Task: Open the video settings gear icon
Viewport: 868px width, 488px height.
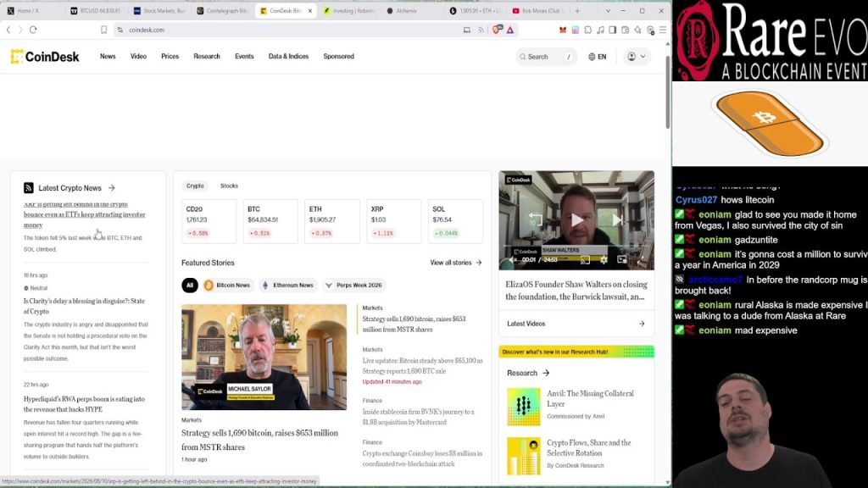Action: (x=604, y=259)
